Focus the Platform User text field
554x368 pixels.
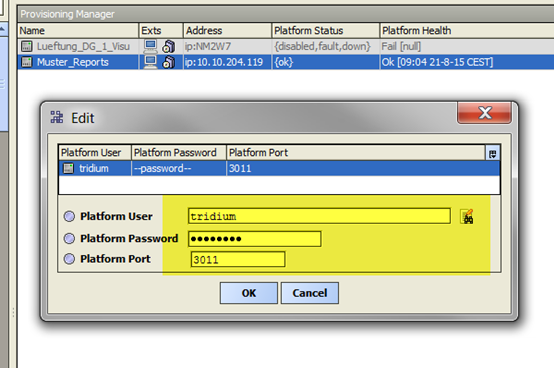(x=319, y=216)
